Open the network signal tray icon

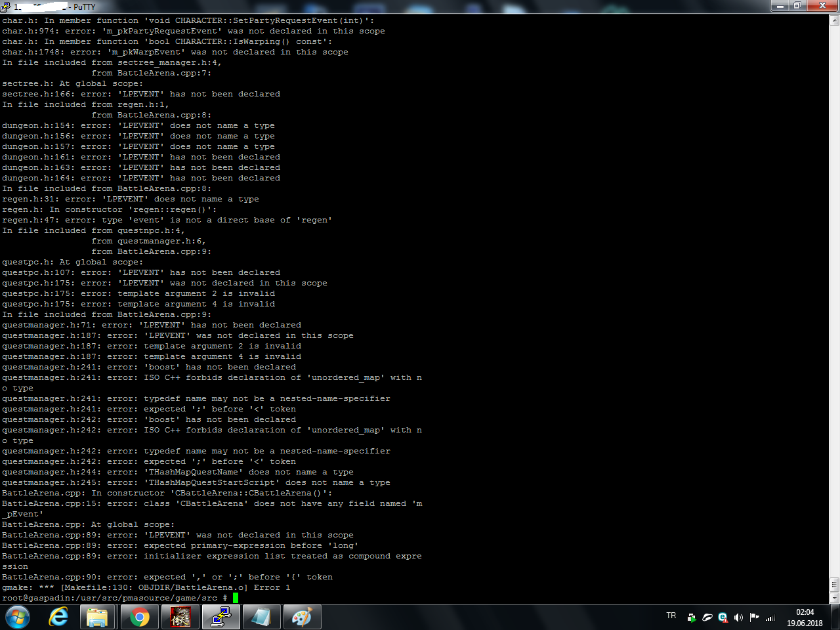click(770, 618)
